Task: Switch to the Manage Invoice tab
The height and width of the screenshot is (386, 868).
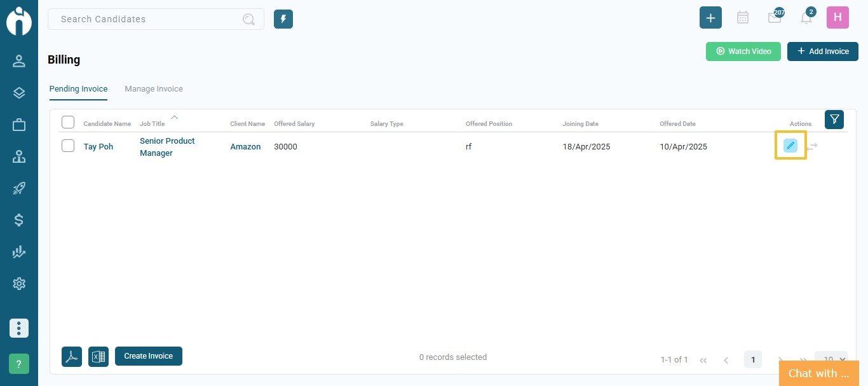Action: click(154, 89)
